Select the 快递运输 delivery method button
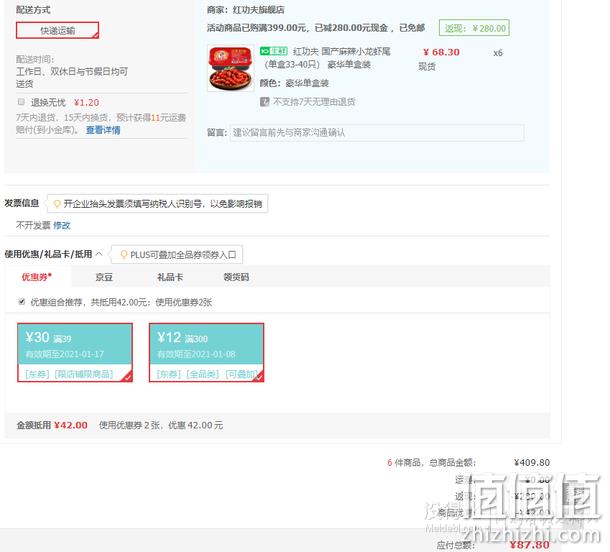 click(x=58, y=30)
